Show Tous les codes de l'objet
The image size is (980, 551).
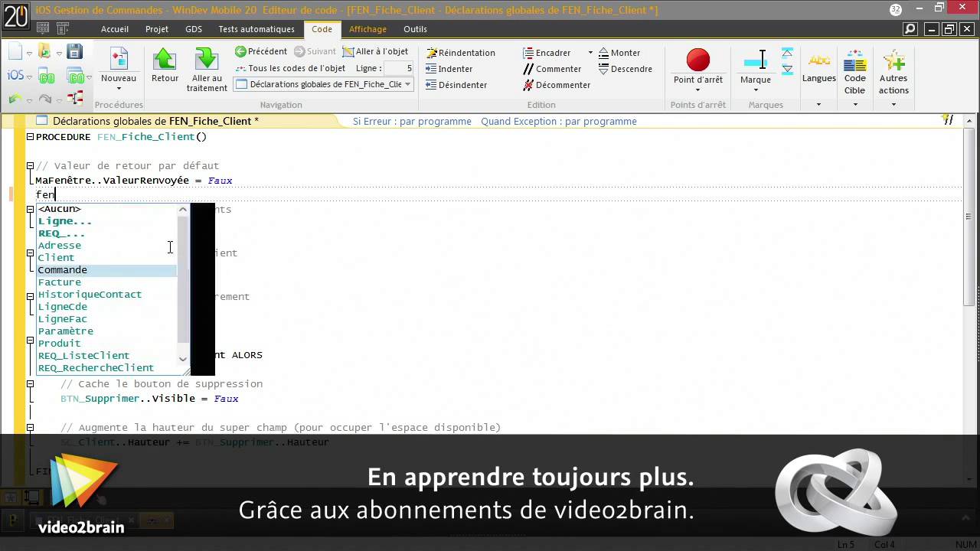[290, 68]
